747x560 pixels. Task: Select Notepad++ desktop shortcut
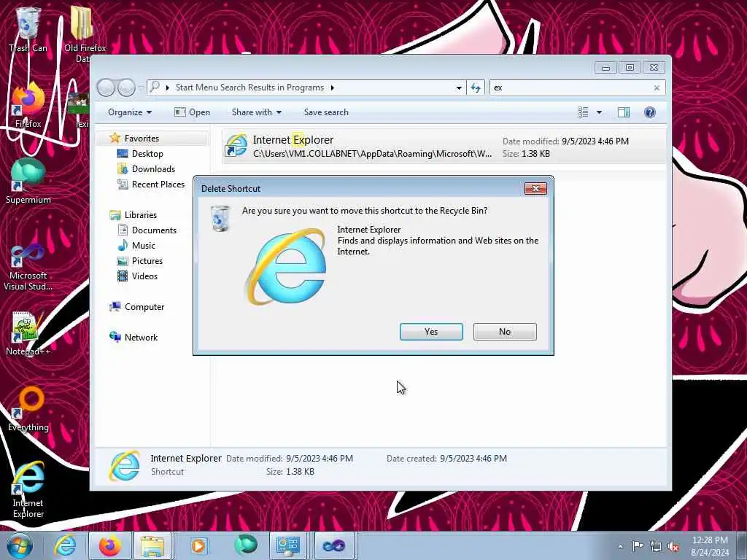point(28,333)
